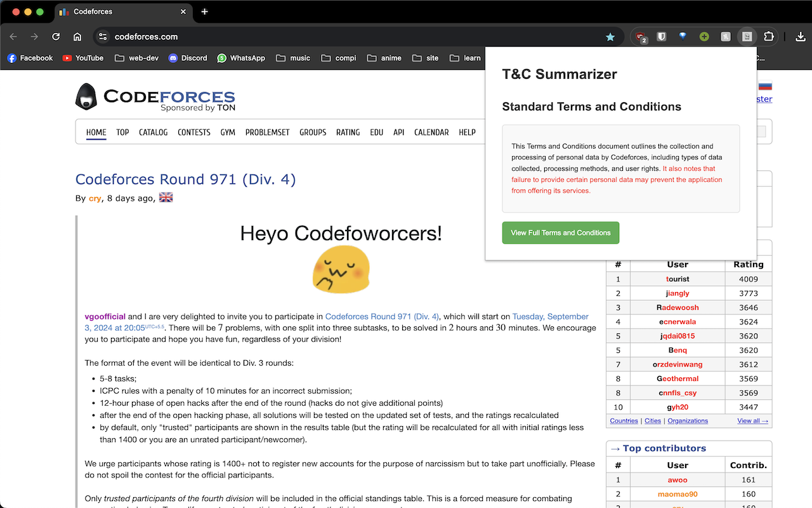Open the PROBLEMSET menu item
The height and width of the screenshot is (508, 812).
click(267, 132)
